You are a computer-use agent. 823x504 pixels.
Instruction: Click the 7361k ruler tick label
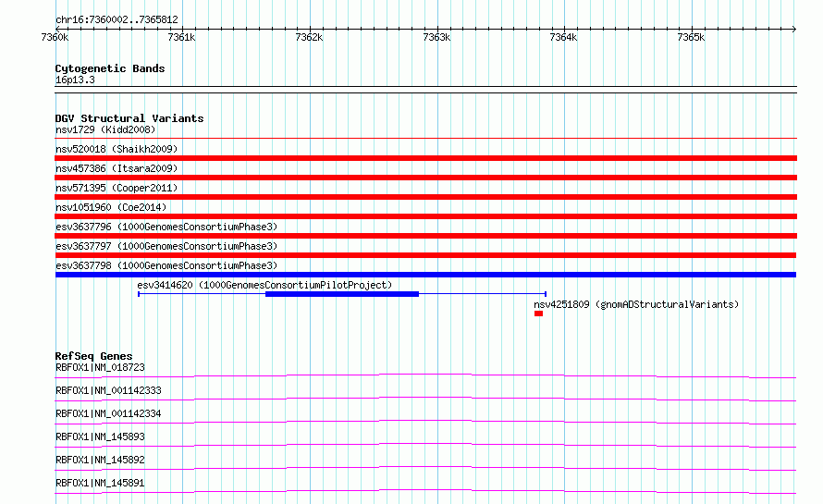[x=181, y=37]
